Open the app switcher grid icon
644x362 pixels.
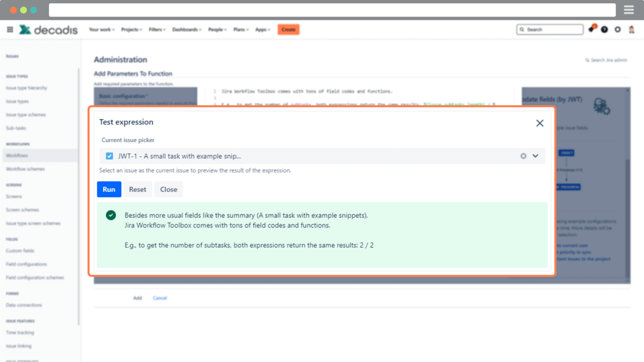click(x=10, y=29)
